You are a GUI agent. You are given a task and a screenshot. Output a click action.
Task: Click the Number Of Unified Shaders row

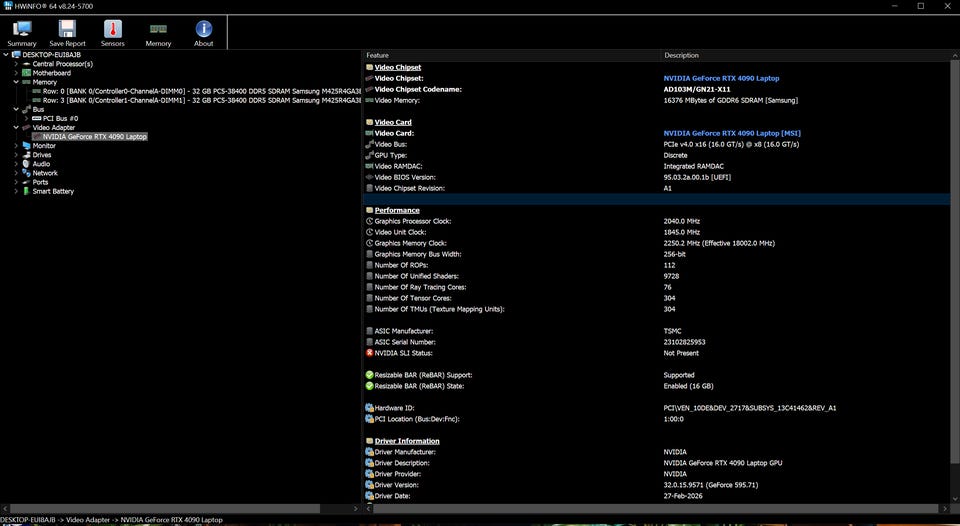(x=656, y=276)
